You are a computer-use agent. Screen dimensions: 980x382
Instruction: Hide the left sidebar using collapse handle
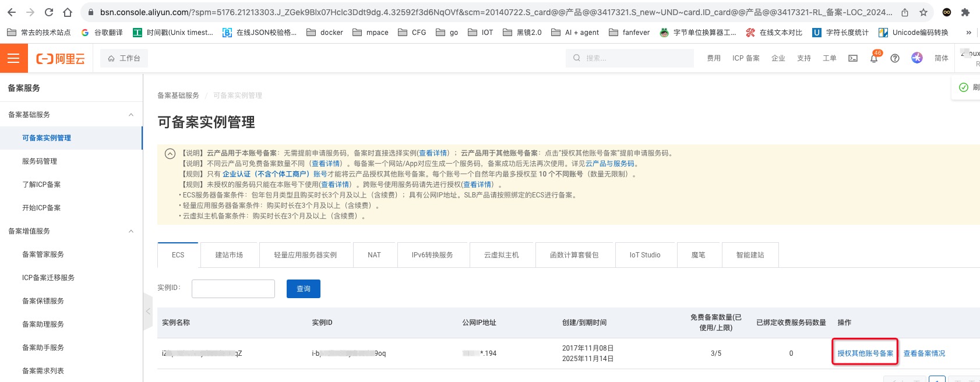click(147, 312)
